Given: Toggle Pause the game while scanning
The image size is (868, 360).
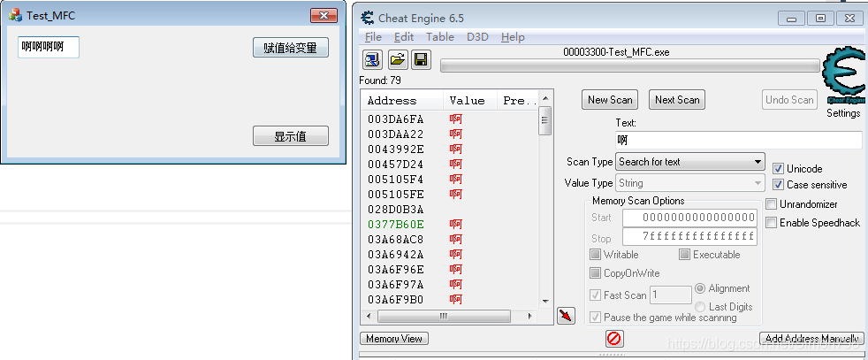Looking at the screenshot, I should 596,318.
